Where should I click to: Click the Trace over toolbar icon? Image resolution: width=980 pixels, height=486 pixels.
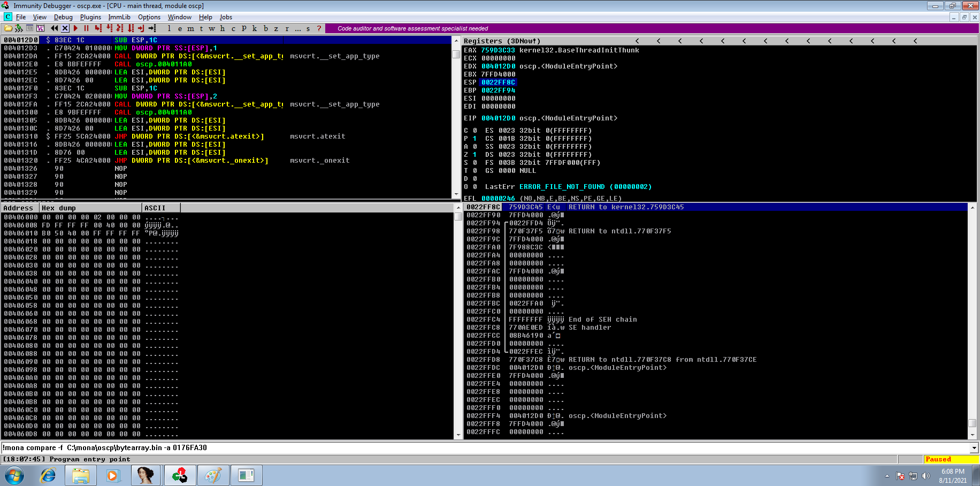click(x=131, y=28)
